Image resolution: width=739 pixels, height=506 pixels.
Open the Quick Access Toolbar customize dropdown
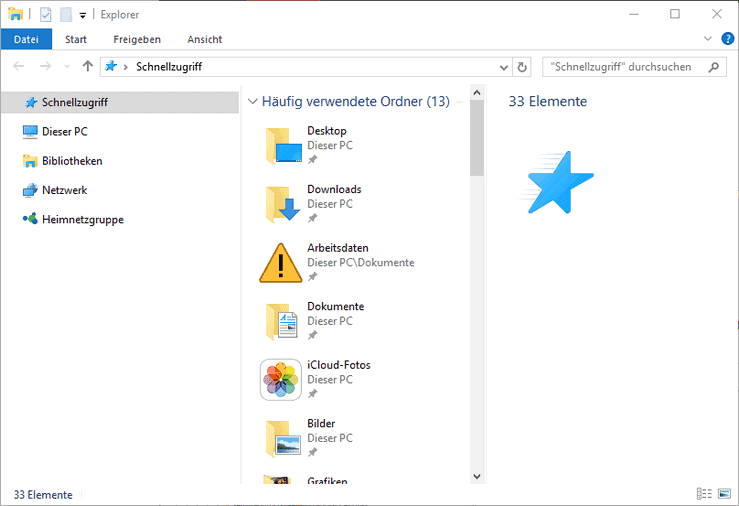point(83,15)
